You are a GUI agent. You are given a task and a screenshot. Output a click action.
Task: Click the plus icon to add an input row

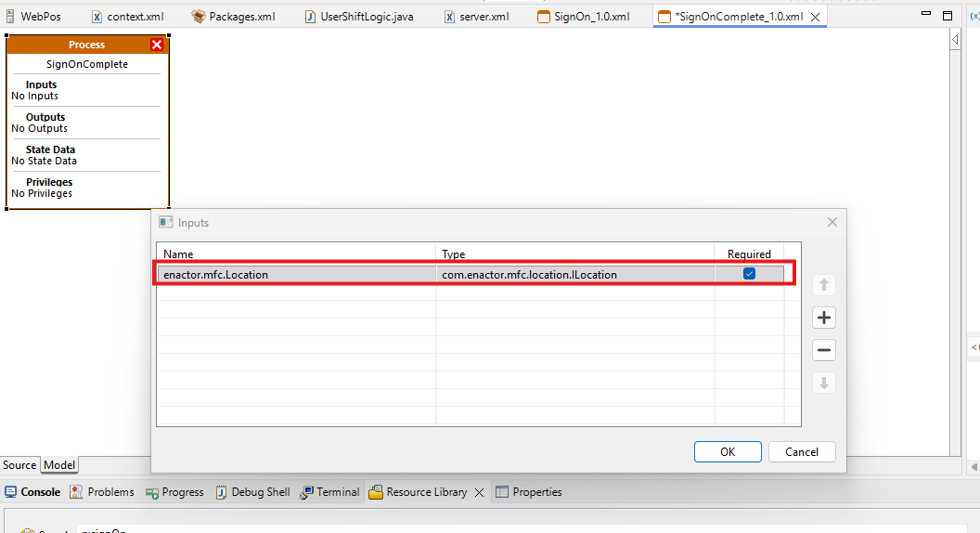(x=824, y=318)
